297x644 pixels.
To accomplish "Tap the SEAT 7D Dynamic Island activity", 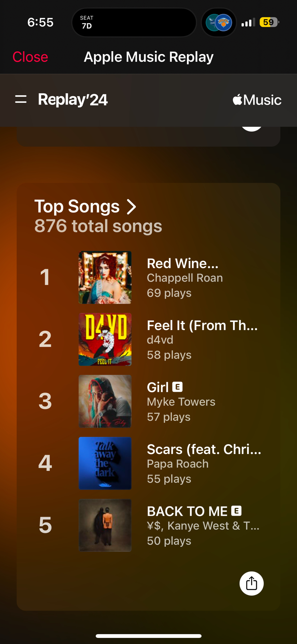I will tap(134, 23).
